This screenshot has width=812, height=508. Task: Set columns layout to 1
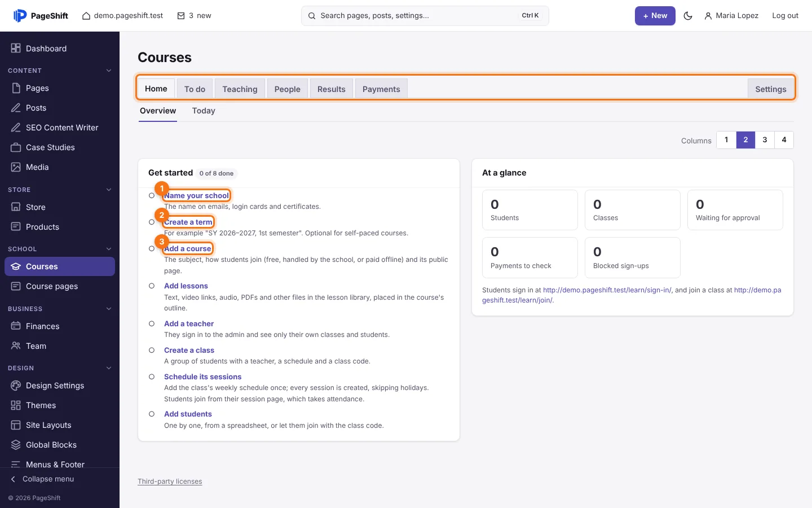(726, 140)
